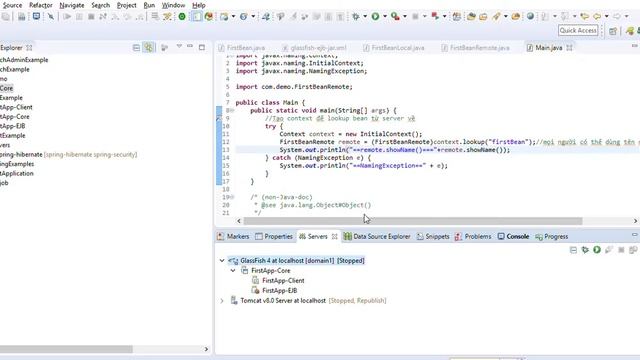Open the Help menu

[x=198, y=5]
